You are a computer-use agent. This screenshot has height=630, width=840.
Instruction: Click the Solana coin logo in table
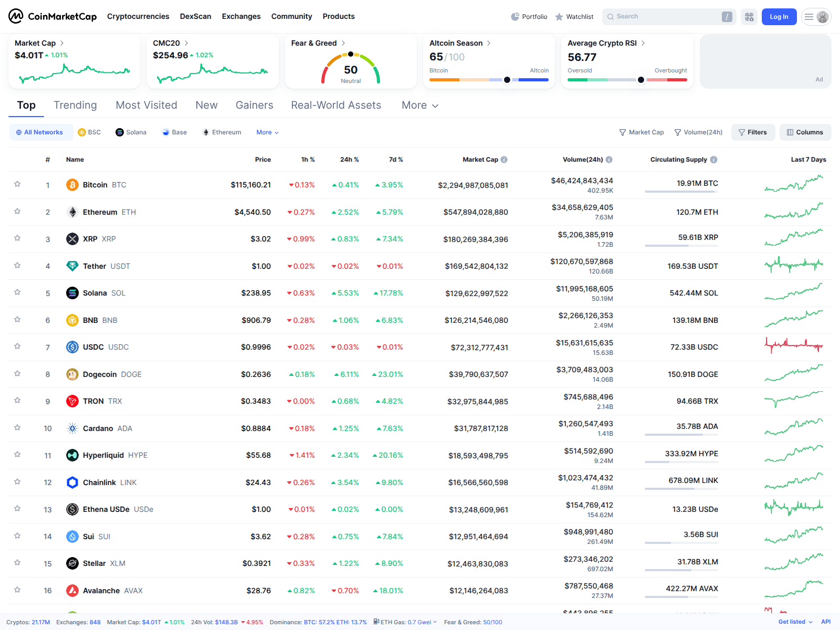coord(72,293)
